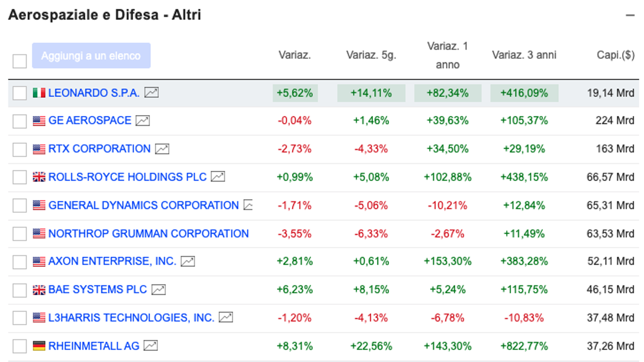Image resolution: width=644 pixels, height=362 pixels.
Task: Click Leonardo's +416,09% three-year change cell
Action: (524, 93)
